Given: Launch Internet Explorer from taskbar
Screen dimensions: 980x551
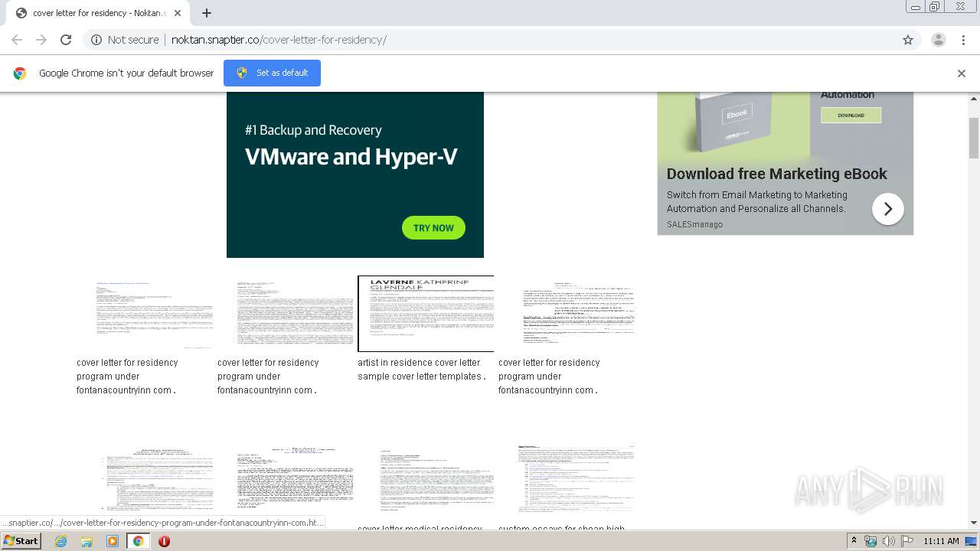Looking at the screenshot, I should tap(61, 541).
